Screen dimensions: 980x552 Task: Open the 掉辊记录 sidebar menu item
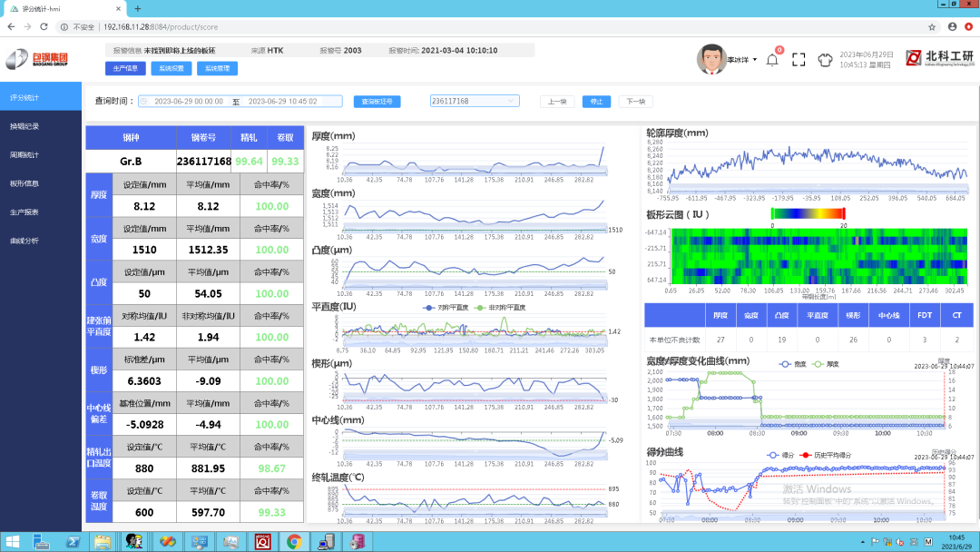(24, 126)
